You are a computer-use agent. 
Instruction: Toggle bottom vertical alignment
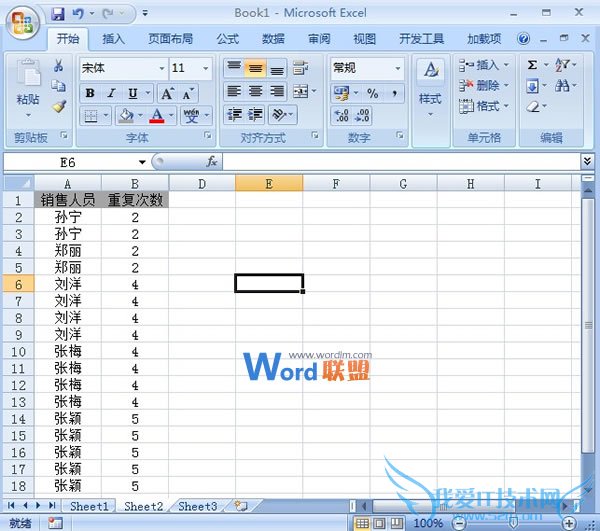pos(277,68)
